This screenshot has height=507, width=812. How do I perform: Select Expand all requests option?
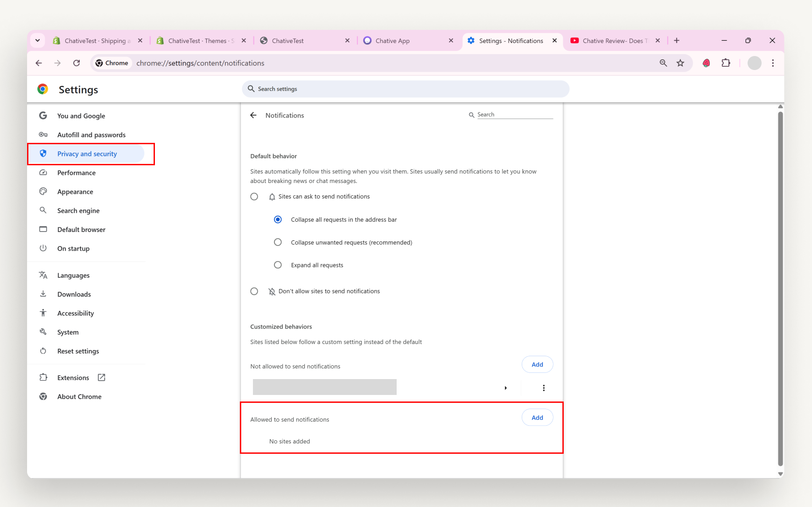(x=278, y=265)
